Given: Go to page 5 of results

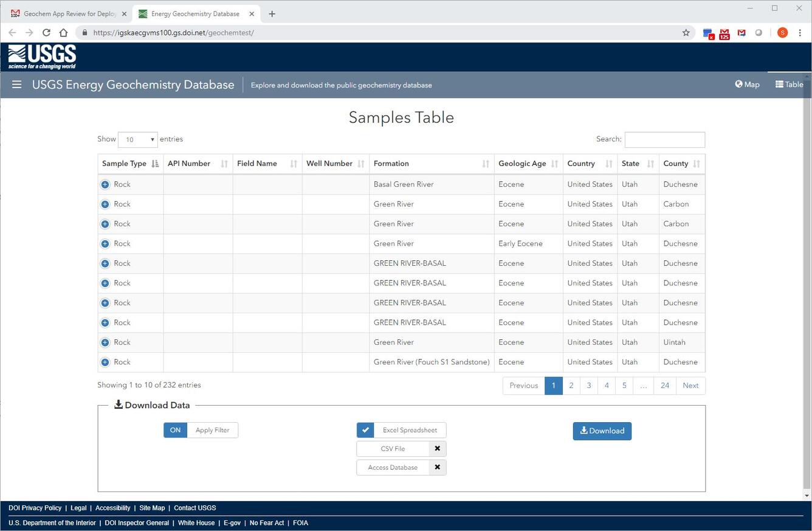Looking at the screenshot, I should [624, 386].
